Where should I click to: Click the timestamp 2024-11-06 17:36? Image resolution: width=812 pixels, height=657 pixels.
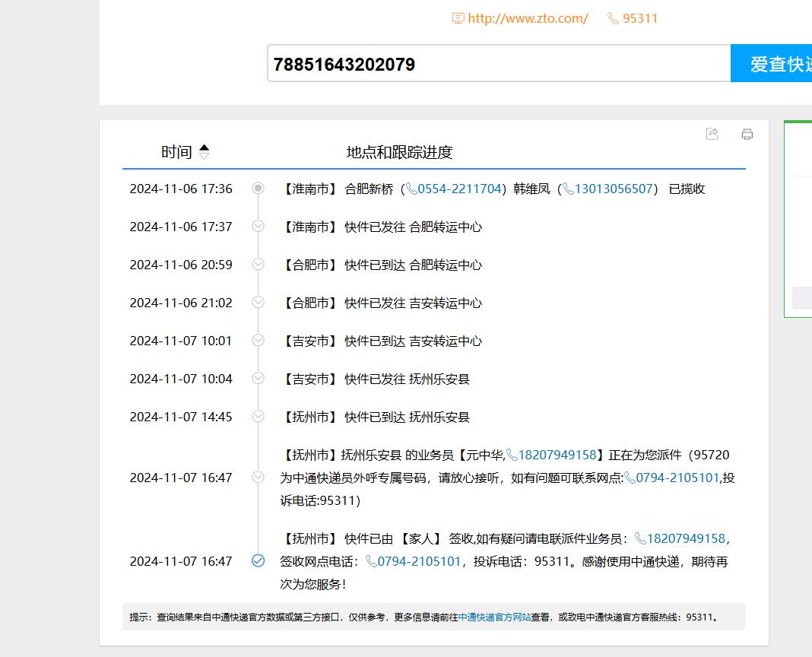(x=181, y=189)
